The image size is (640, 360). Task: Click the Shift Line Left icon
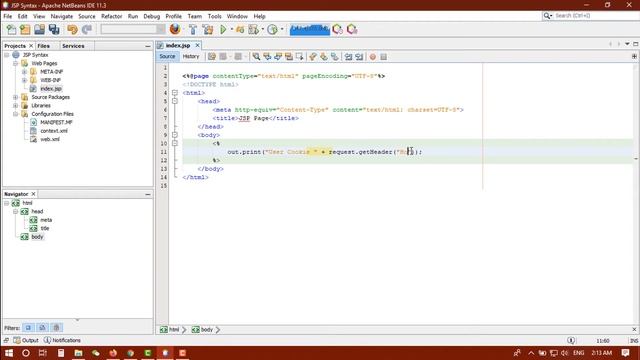tap(348, 57)
